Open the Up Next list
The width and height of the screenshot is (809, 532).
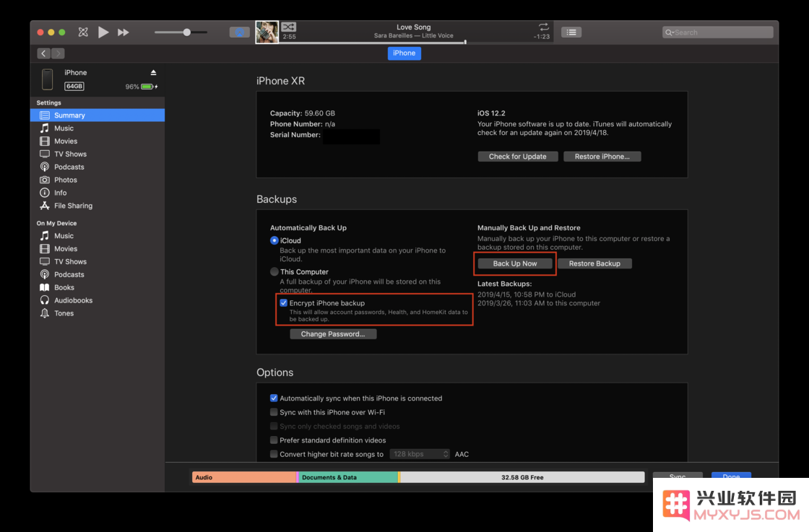(571, 32)
